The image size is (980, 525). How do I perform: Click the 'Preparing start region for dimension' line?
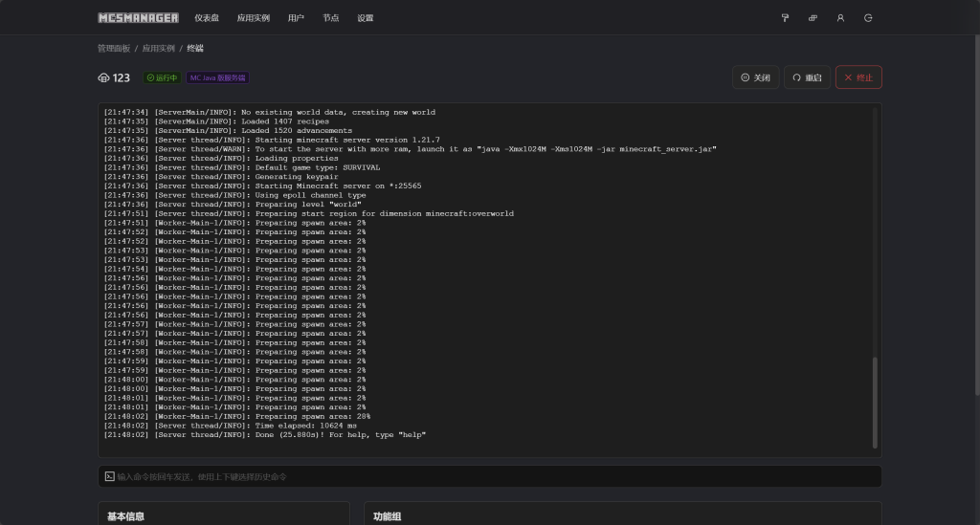click(x=309, y=213)
